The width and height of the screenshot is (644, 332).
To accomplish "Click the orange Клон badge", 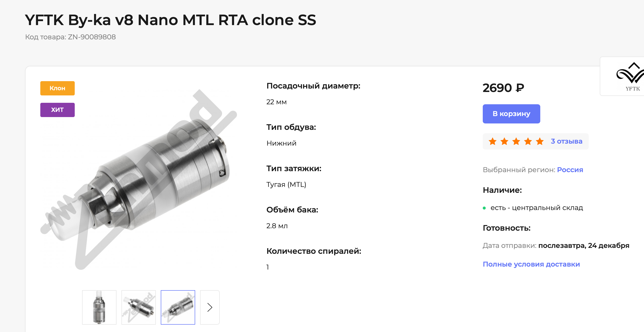I will point(57,88).
